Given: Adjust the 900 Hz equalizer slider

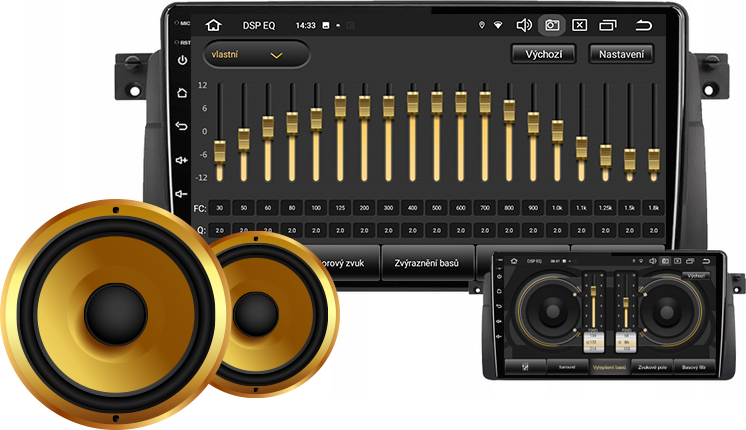Looking at the screenshot, I should pyautogui.click(x=533, y=123).
